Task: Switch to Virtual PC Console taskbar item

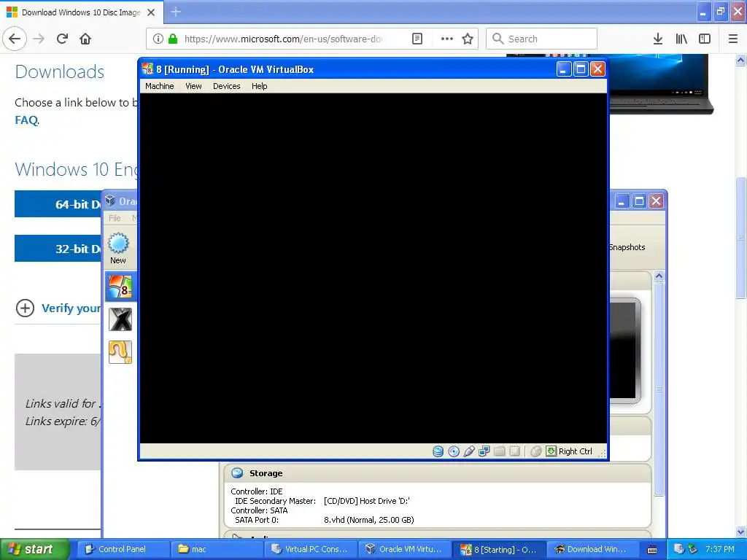Action: tap(311, 549)
